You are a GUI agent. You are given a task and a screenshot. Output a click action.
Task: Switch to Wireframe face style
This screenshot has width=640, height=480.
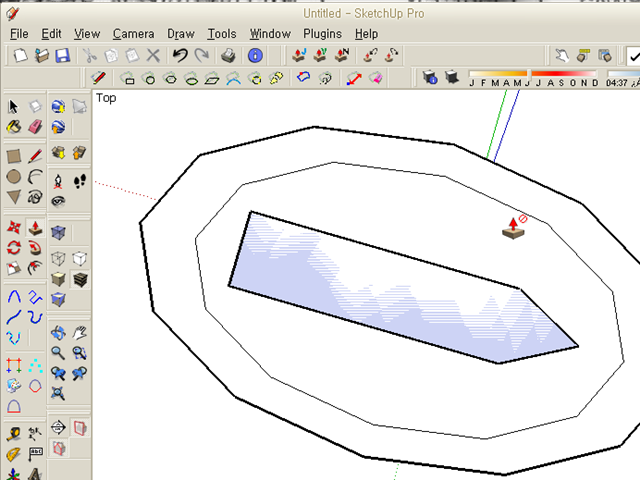point(58,259)
